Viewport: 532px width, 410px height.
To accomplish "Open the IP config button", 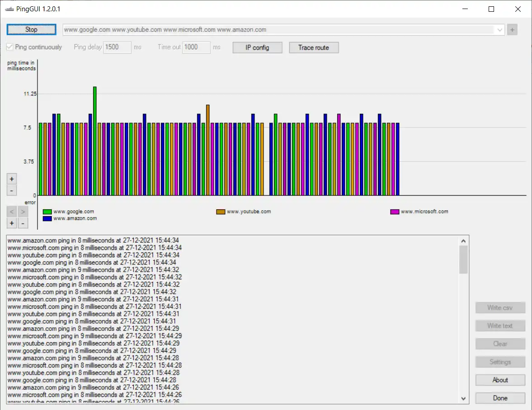I will point(257,47).
